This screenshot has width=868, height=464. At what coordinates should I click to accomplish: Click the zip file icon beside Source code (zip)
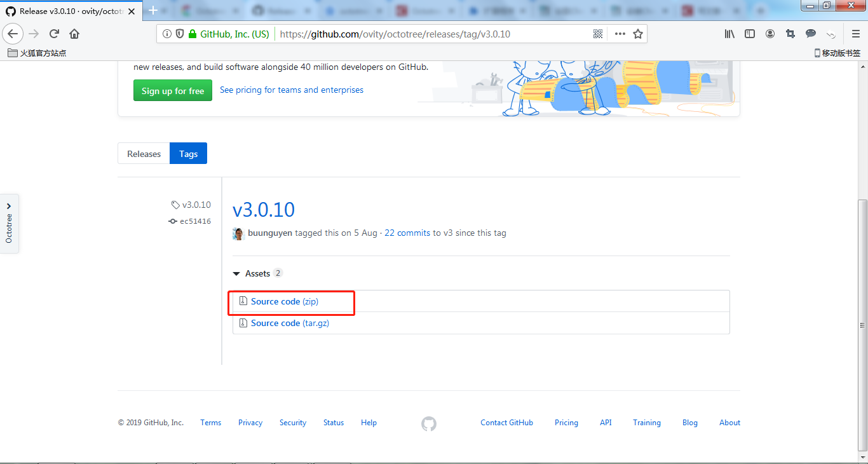(243, 301)
